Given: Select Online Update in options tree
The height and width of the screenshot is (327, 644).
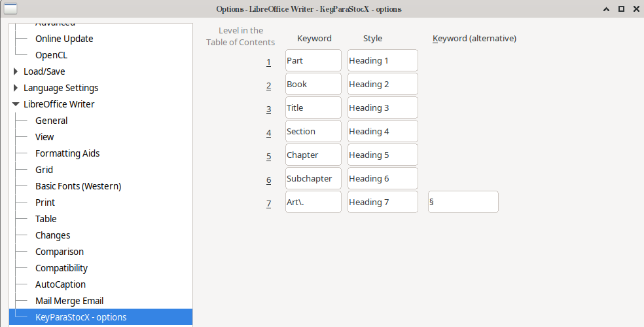Looking at the screenshot, I should pyautogui.click(x=64, y=39).
